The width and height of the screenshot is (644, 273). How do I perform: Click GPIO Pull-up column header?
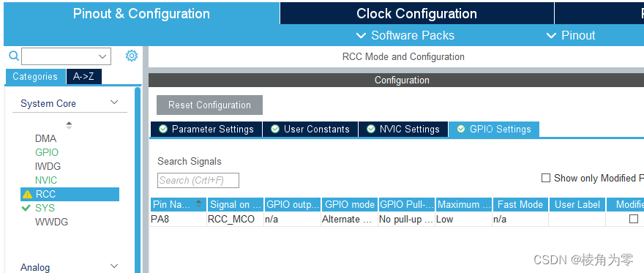point(407,204)
